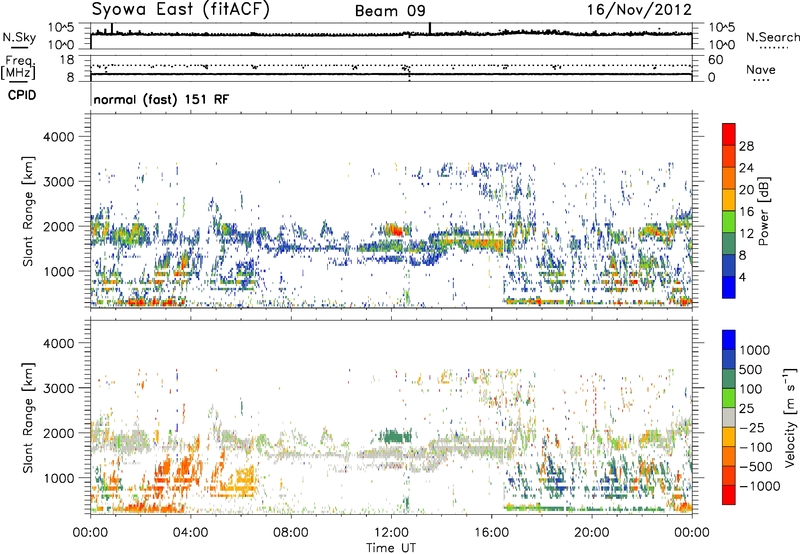Click the 'Syowa East (fitACF)' title

180,10
